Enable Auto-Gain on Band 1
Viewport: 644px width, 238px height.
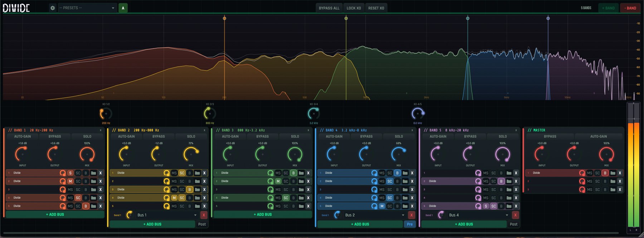(23, 136)
